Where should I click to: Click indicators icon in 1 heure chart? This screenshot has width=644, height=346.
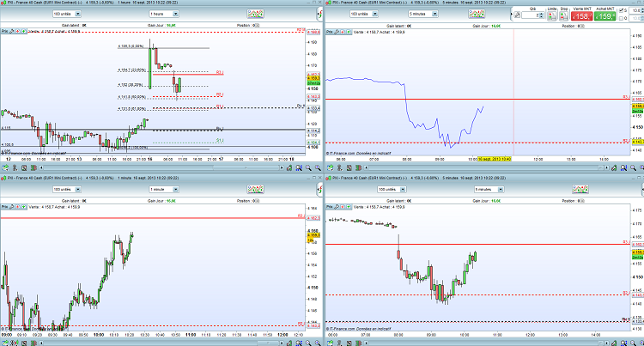coord(255,14)
